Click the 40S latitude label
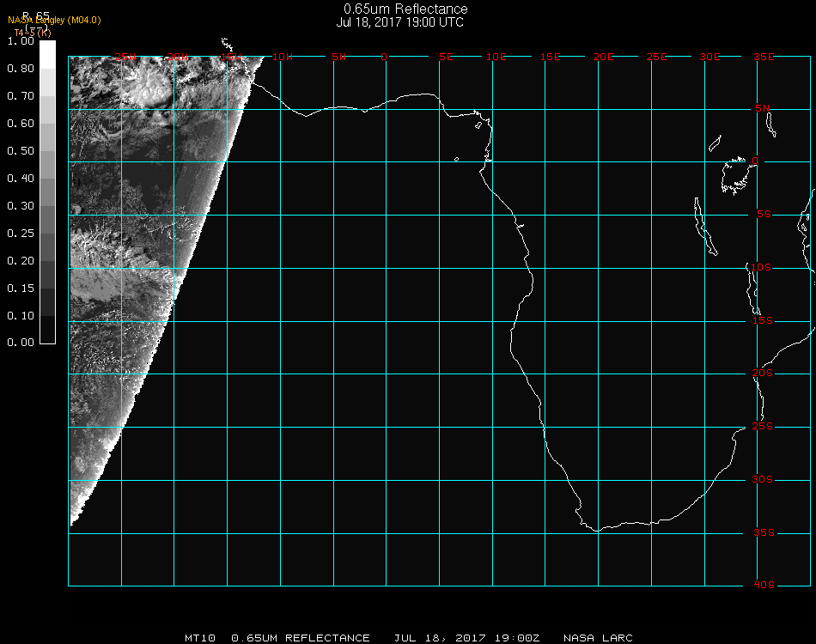This screenshot has width=816, height=644. pos(764,586)
